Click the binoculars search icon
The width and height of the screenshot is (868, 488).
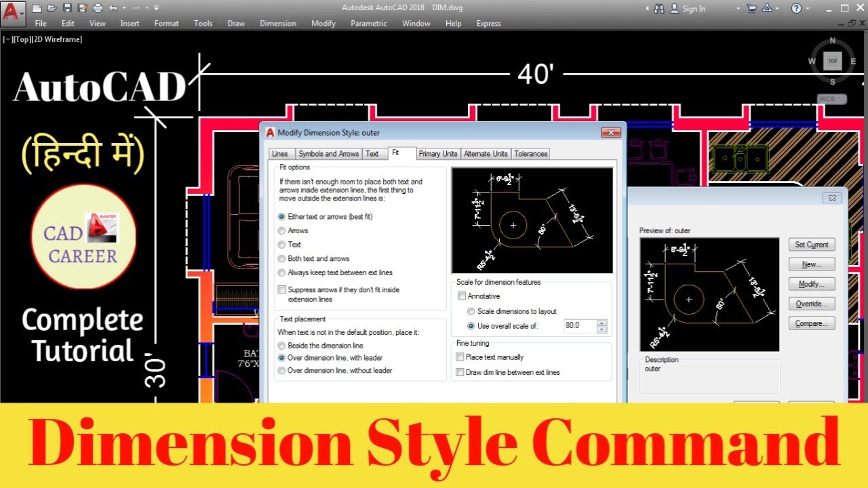(659, 8)
